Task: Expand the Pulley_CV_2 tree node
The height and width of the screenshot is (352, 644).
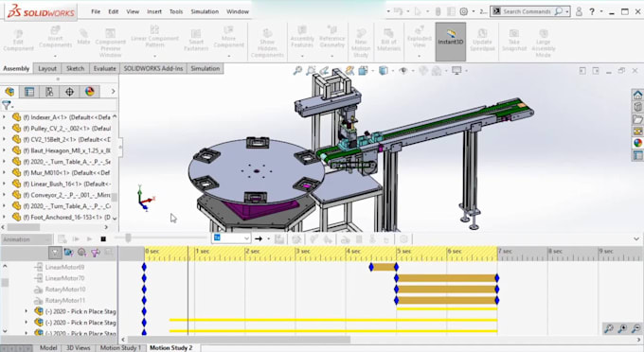Action: click(4, 128)
